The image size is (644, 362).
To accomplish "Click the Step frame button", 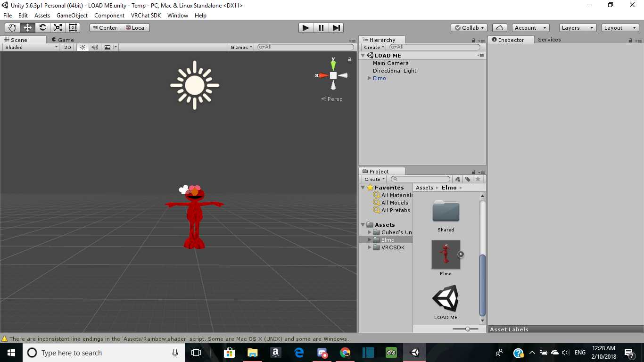I will tap(336, 28).
